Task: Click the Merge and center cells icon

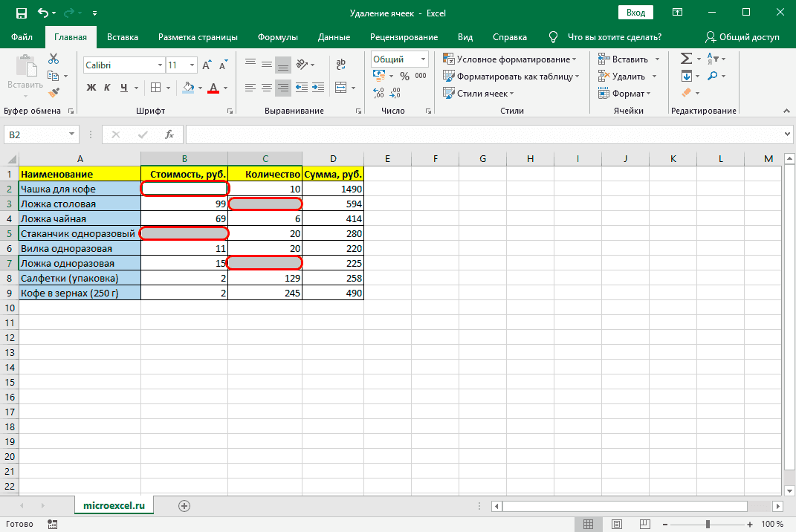Action: point(340,88)
